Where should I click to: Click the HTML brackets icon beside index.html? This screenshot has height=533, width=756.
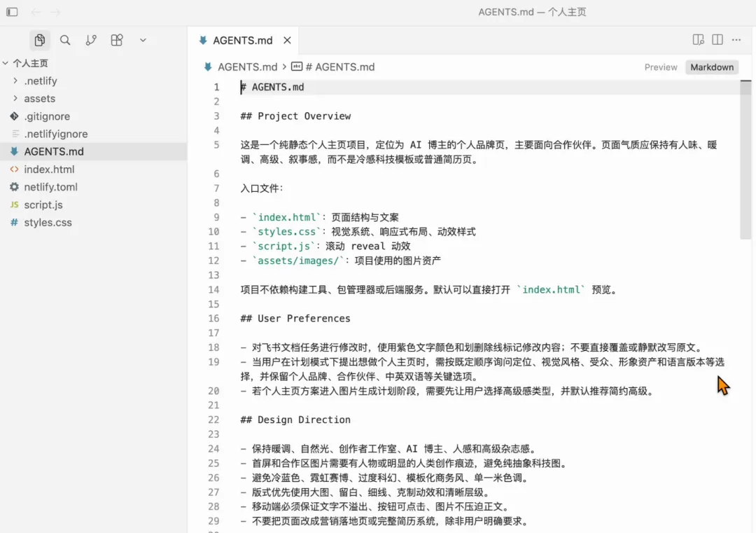point(15,169)
